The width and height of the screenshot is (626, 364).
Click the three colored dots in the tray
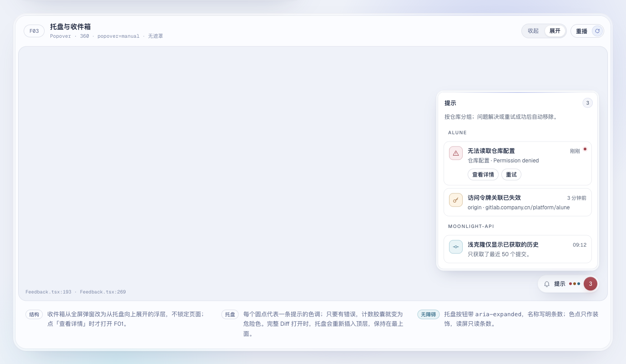575,283
